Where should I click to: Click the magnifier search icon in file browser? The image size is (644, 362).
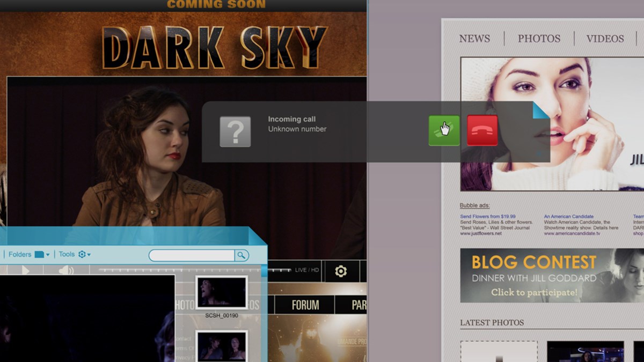(x=241, y=255)
